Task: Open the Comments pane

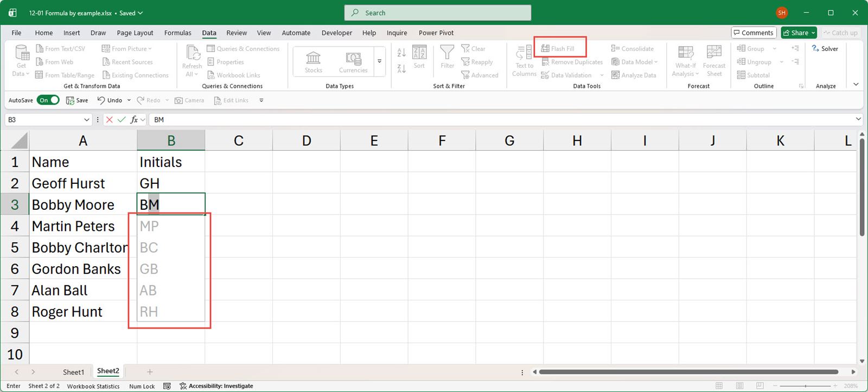Action: pos(754,33)
